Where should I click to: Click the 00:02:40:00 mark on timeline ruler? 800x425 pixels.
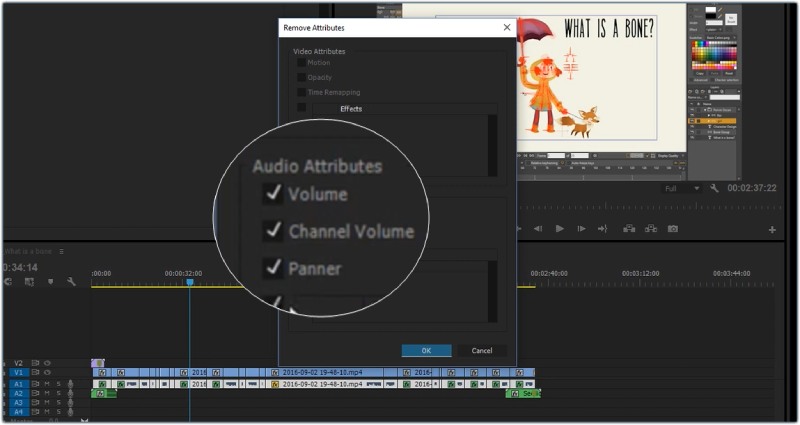point(549,273)
